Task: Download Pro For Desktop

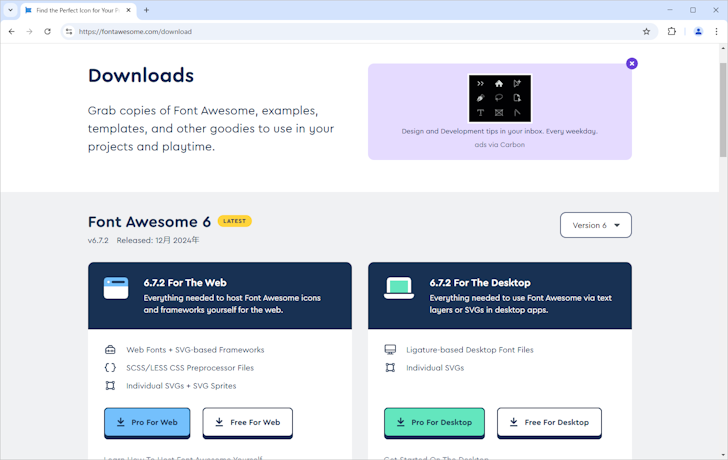Action: pos(434,422)
